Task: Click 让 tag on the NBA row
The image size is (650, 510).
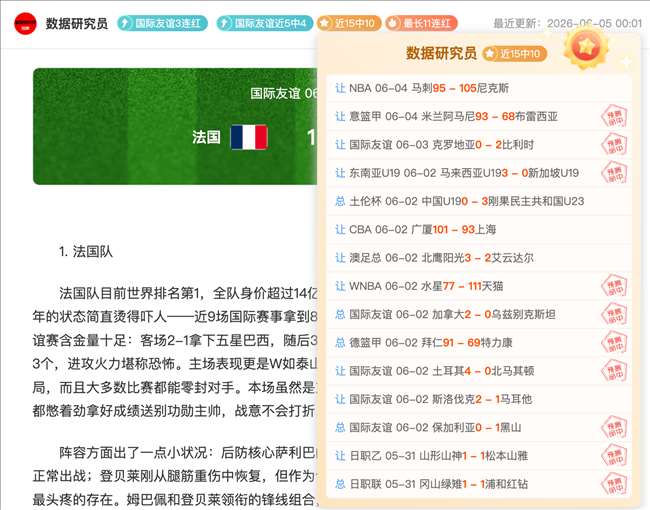Action: pyautogui.click(x=340, y=88)
